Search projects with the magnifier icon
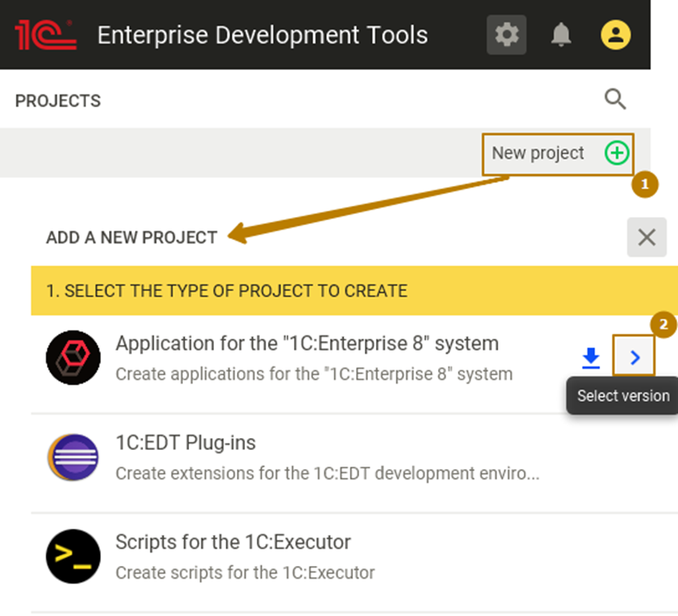The width and height of the screenshot is (678, 616). pos(615,99)
